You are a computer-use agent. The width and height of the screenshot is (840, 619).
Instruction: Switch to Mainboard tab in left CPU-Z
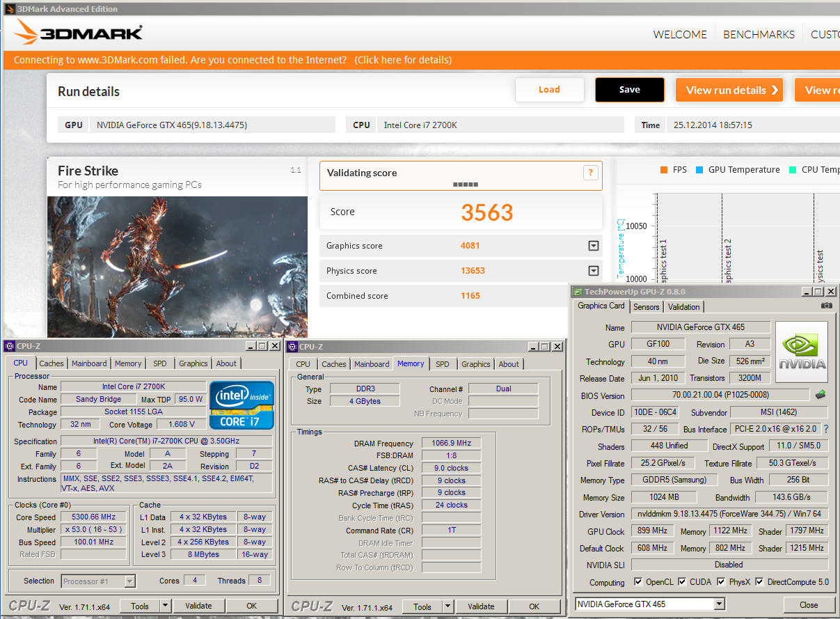pyautogui.click(x=89, y=363)
